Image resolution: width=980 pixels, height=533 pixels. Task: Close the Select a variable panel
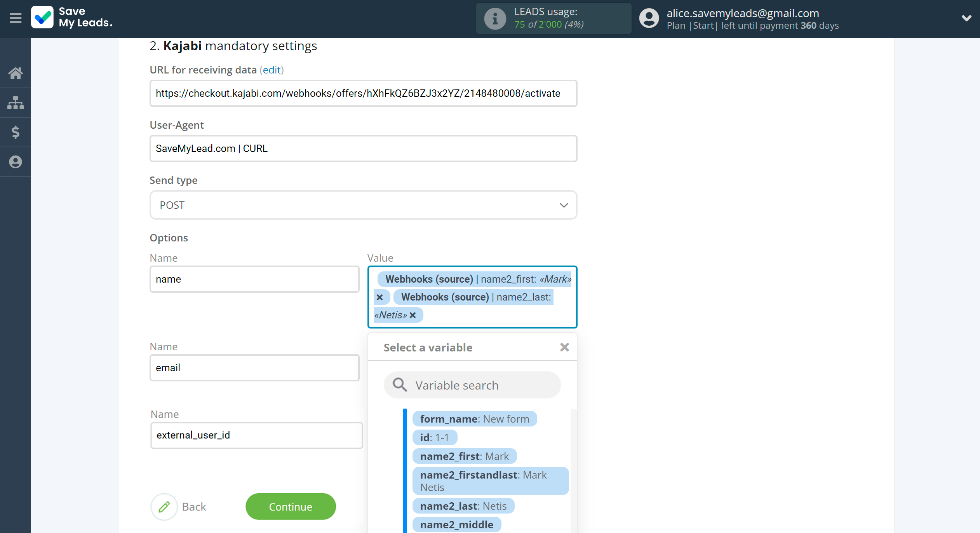[564, 348]
